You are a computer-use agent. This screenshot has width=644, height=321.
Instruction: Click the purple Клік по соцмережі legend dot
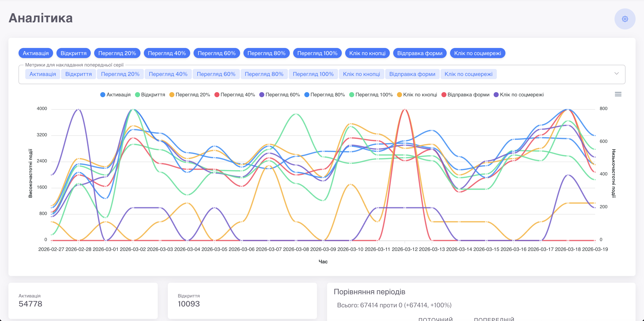[x=496, y=95]
